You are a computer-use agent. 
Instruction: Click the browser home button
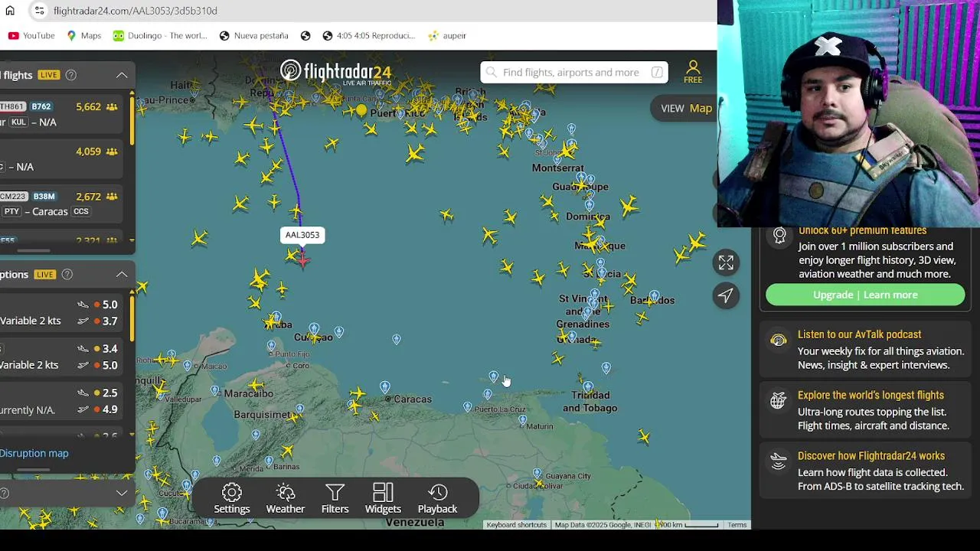[10, 11]
